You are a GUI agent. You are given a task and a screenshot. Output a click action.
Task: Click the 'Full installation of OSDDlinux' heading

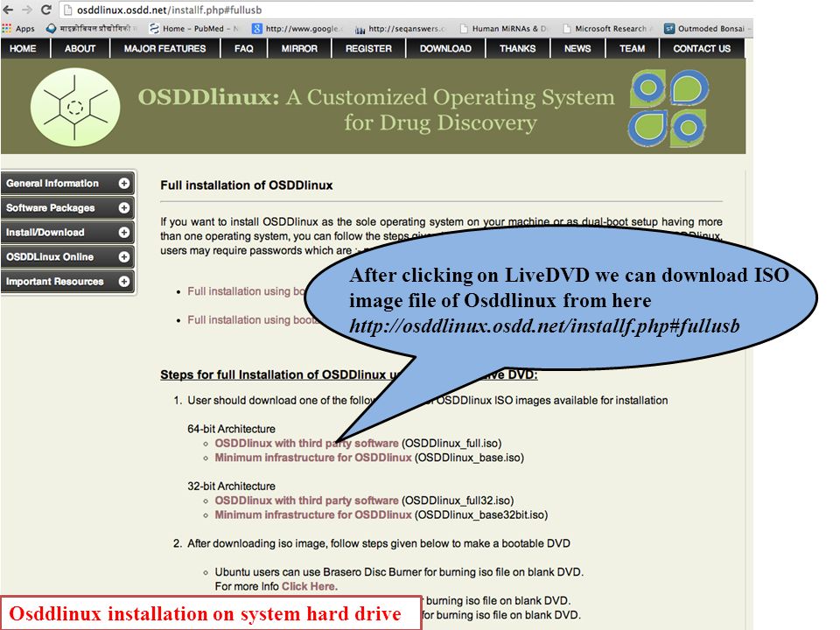[247, 185]
